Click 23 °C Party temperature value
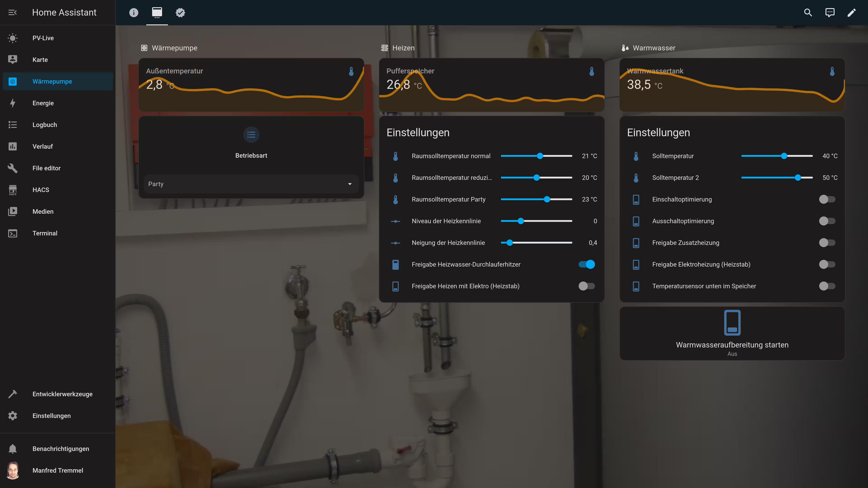 589,199
